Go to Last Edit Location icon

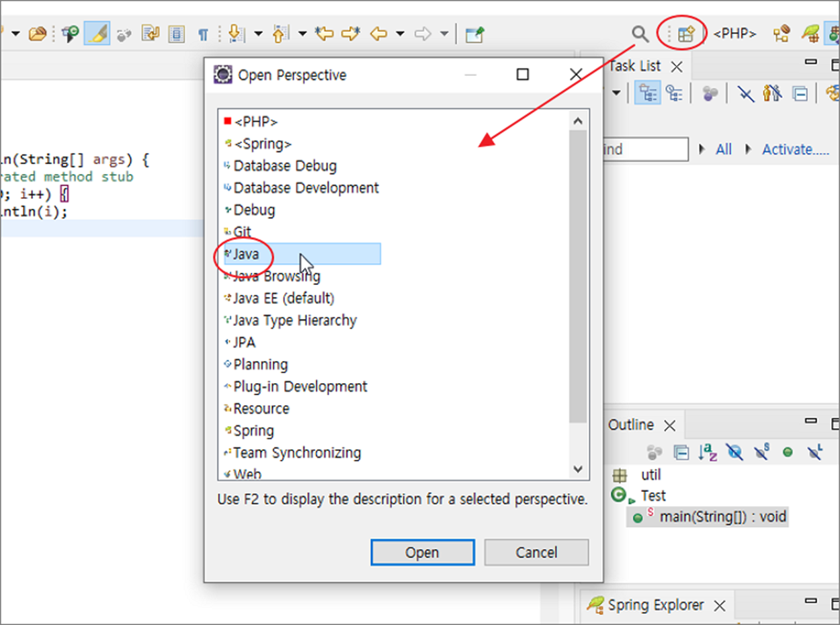tap(325, 34)
